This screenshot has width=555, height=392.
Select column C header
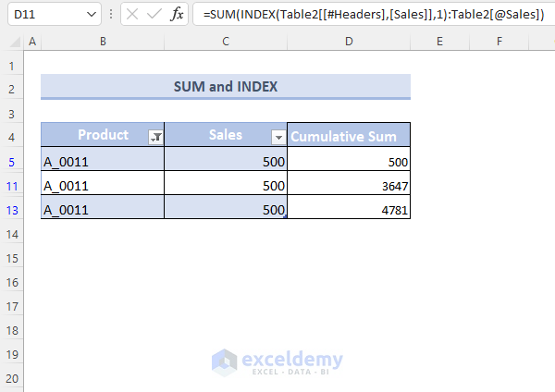tap(226, 42)
